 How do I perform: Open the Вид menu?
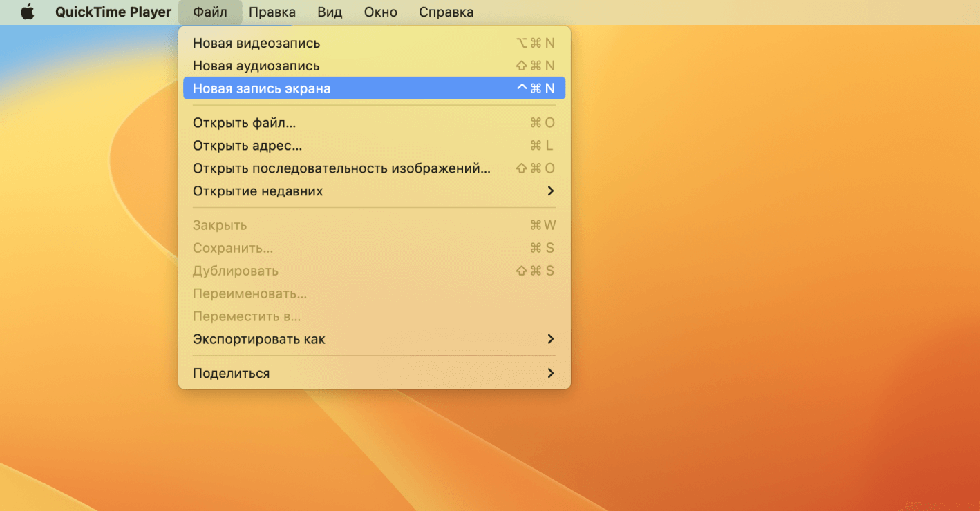330,12
